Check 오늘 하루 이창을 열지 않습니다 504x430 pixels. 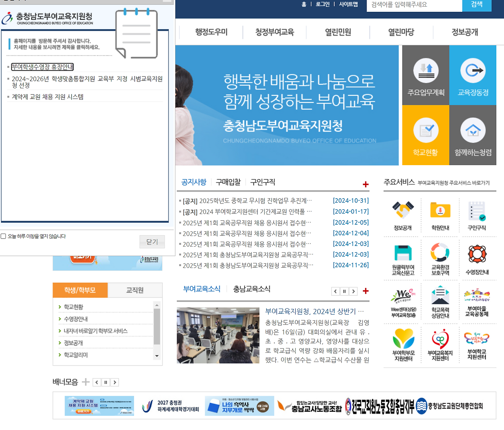point(3,236)
